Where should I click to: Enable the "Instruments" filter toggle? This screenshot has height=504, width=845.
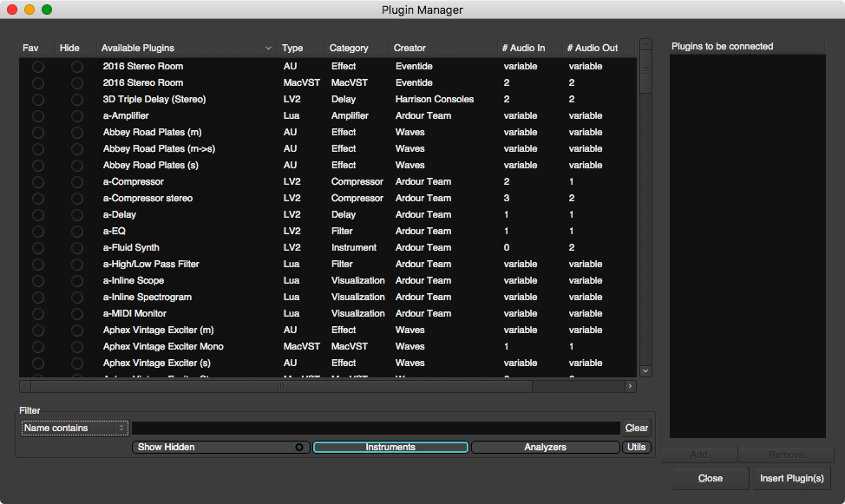tap(390, 447)
